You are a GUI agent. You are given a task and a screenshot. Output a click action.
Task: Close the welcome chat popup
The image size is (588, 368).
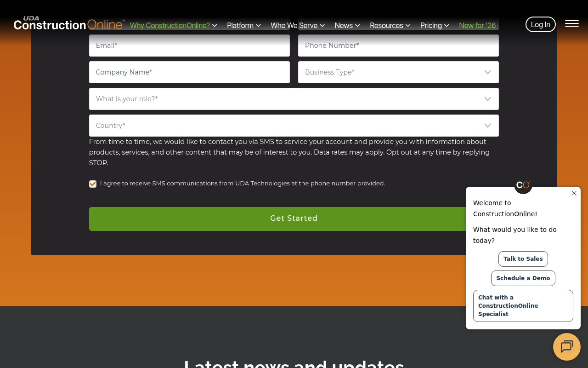574,193
